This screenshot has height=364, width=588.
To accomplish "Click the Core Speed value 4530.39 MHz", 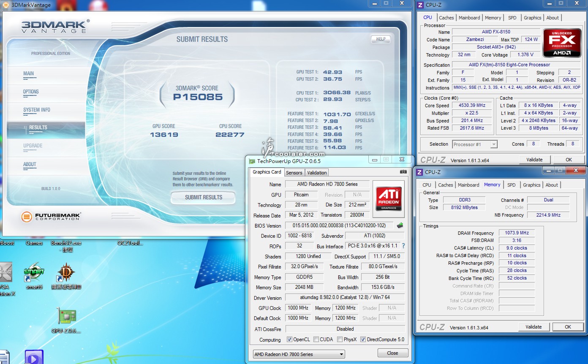I will pos(472,106).
